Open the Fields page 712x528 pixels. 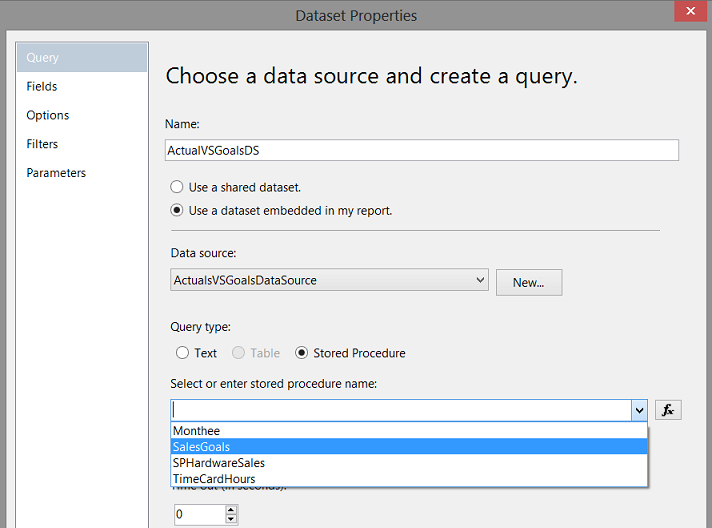42,87
